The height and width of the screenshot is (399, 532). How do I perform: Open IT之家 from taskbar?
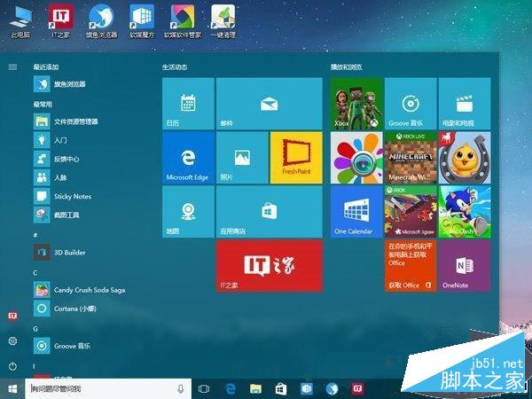click(x=357, y=389)
